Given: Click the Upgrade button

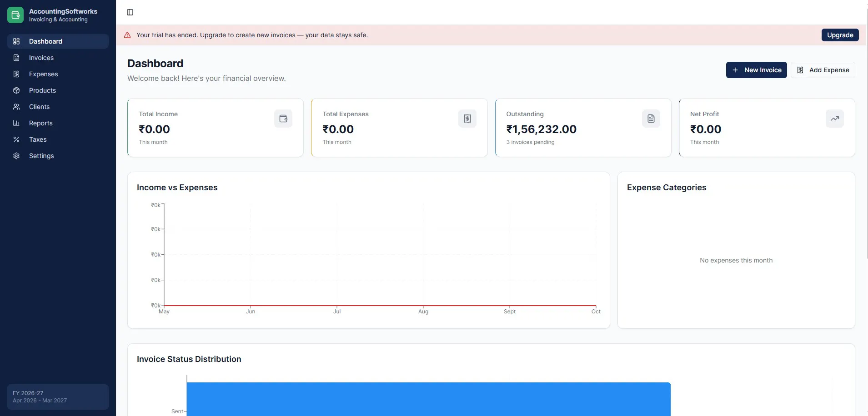Looking at the screenshot, I should (x=840, y=35).
